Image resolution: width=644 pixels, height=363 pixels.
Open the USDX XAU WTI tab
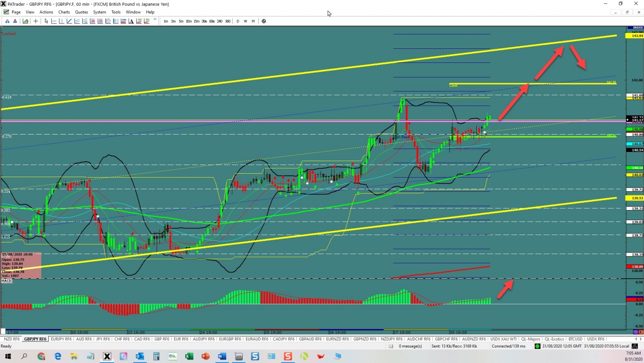pos(503,339)
